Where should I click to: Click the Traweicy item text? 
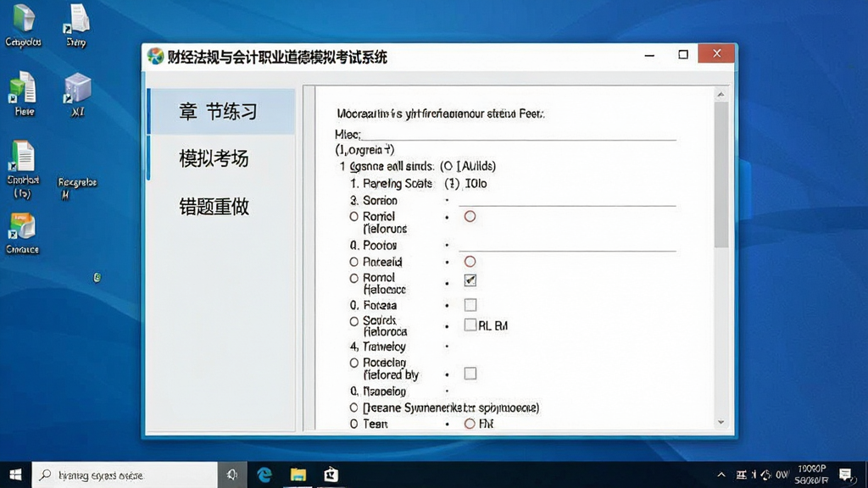point(385,347)
